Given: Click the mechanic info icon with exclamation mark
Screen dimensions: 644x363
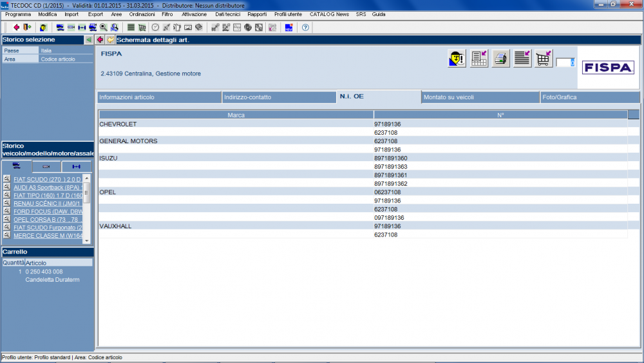Looking at the screenshot, I should pos(457,59).
